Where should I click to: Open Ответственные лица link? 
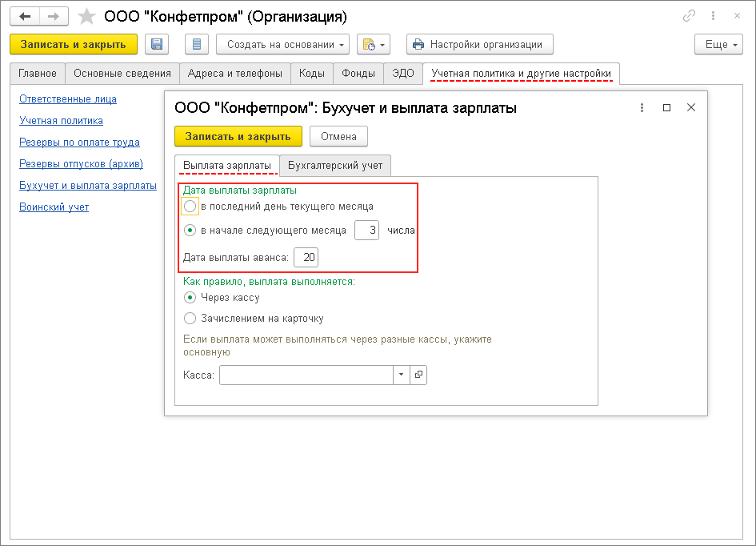pyautogui.click(x=68, y=99)
